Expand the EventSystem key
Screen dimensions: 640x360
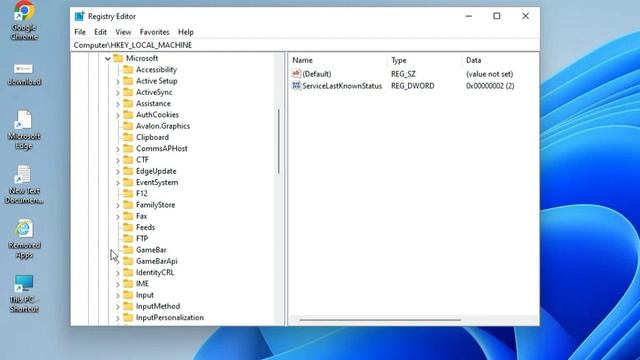pos(118,183)
